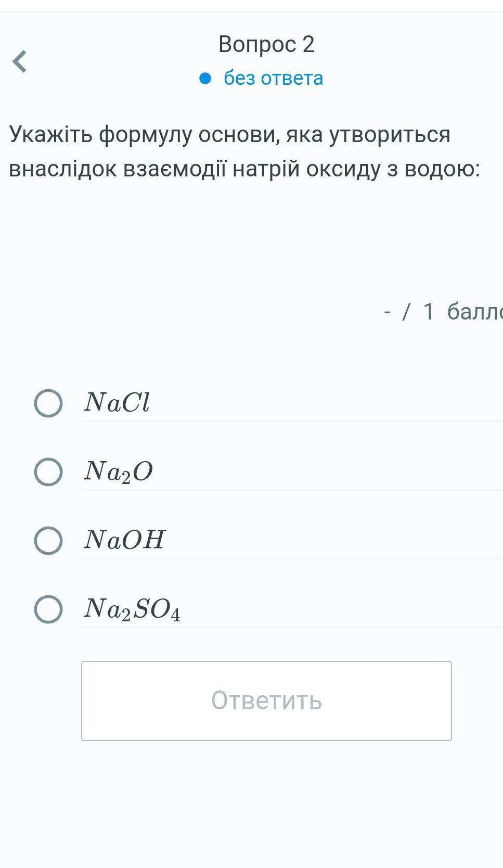Select the NaCl radio button

tap(48, 403)
